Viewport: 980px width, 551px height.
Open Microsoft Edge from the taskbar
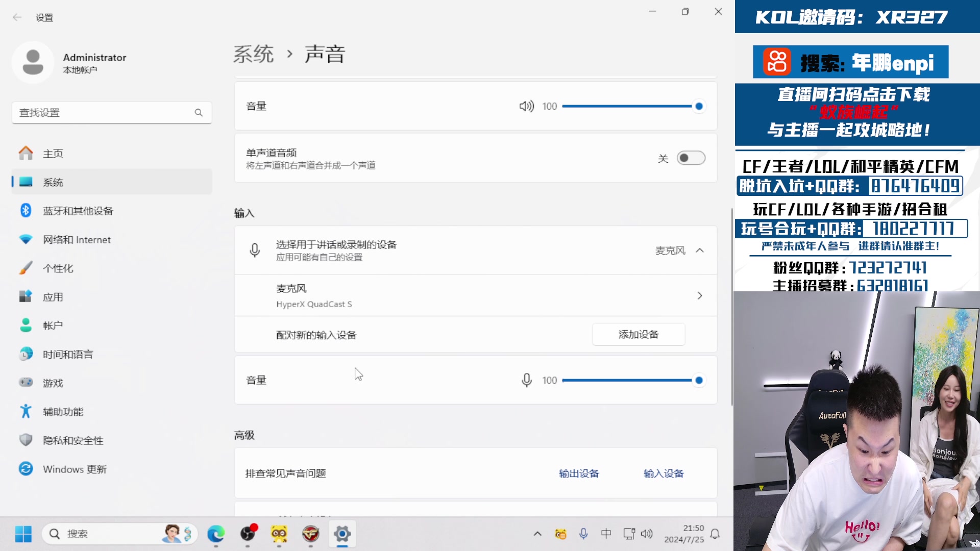pos(216,534)
